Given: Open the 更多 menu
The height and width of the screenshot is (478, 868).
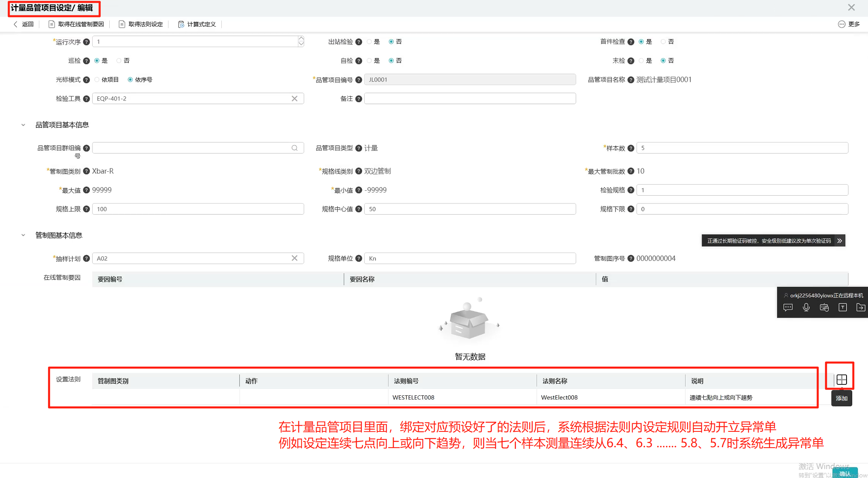Looking at the screenshot, I should (x=849, y=24).
